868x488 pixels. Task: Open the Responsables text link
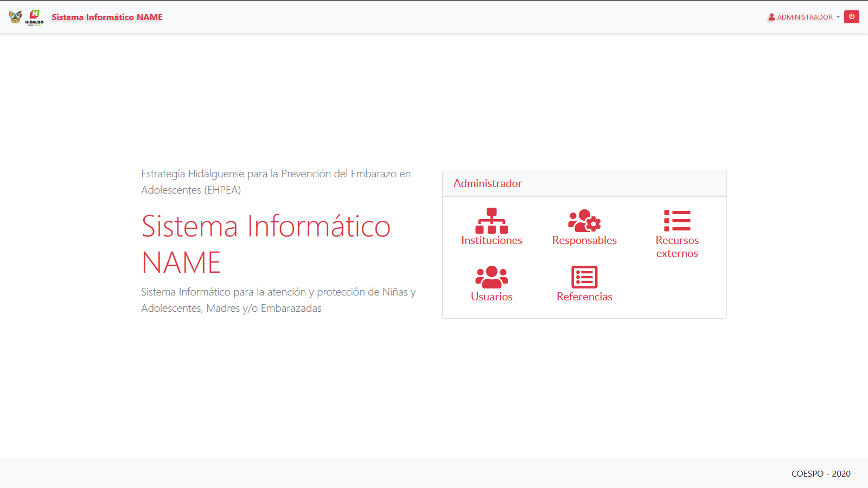click(x=584, y=241)
